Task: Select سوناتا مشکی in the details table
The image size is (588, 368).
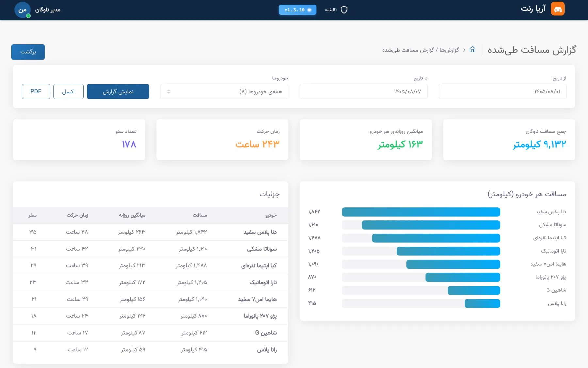Action: coord(262,249)
